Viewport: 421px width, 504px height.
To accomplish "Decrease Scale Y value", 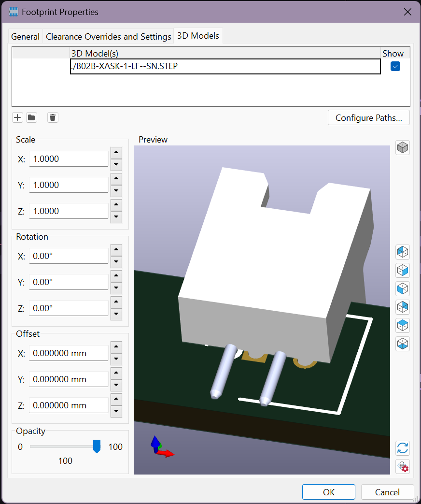I will click(x=116, y=191).
